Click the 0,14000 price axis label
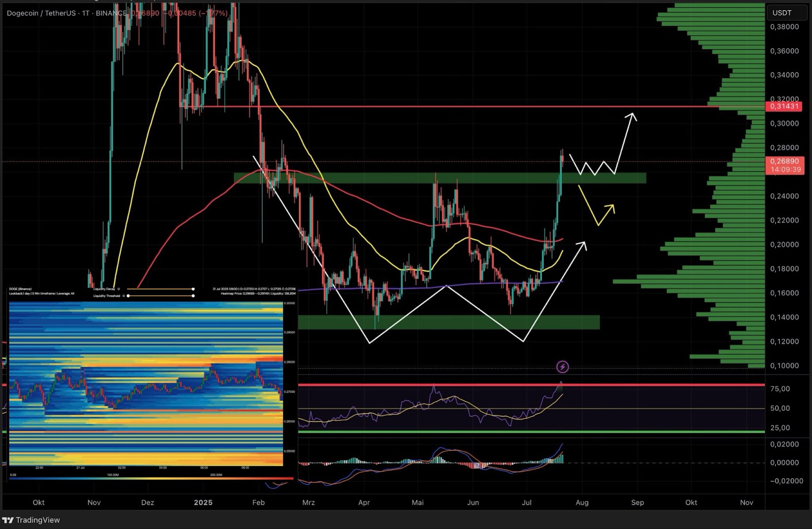Viewport: 812px width, 529px height. (785, 317)
